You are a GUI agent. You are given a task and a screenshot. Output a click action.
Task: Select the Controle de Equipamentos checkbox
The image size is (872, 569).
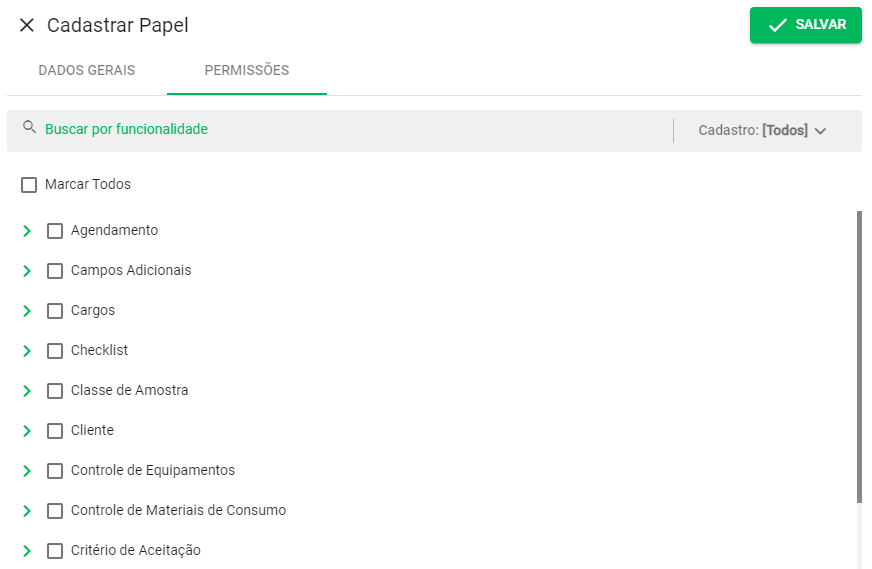click(54, 471)
